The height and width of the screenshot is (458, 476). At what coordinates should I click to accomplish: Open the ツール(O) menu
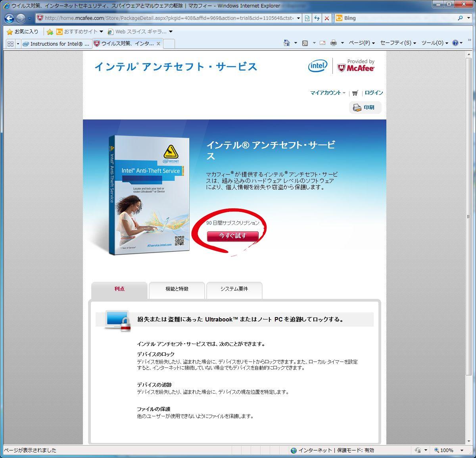(434, 43)
